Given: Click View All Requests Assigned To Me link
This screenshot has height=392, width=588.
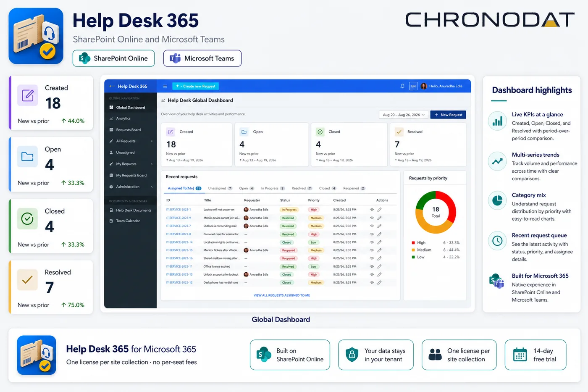Looking at the screenshot, I should coord(282,295).
